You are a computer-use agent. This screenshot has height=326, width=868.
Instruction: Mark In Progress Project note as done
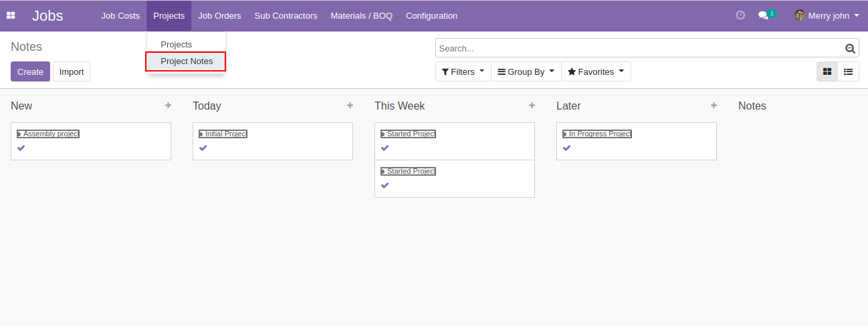(567, 148)
